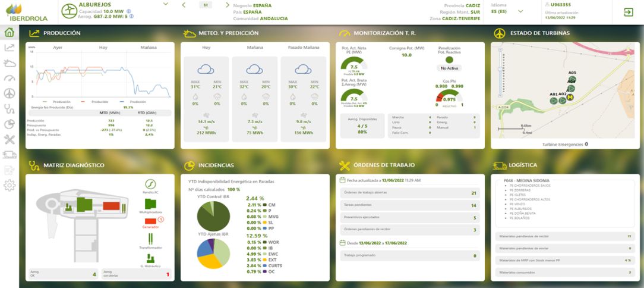Screen dimensions: 644x288
Task: Click the manual-mode turbine marker on the map
Action: [x=570, y=98]
